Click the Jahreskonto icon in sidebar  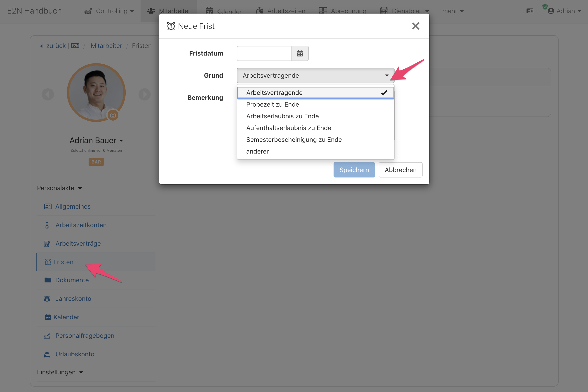tap(47, 299)
